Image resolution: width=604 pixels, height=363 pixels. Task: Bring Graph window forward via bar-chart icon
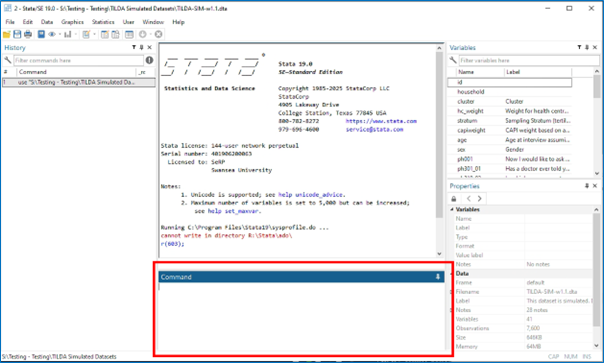pyautogui.click(x=68, y=34)
